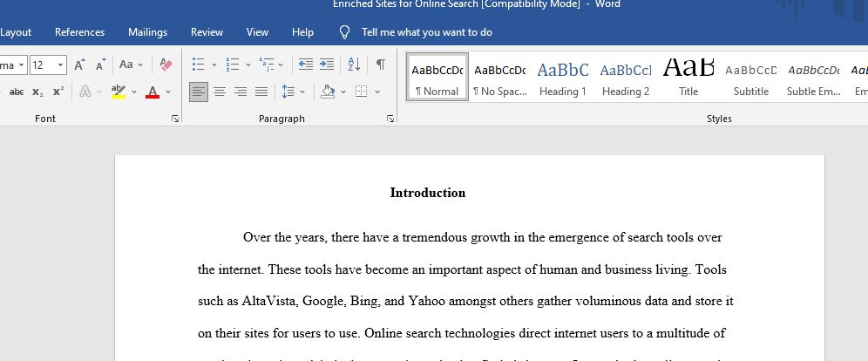
Task: Increase paragraph indent
Action: (327, 65)
